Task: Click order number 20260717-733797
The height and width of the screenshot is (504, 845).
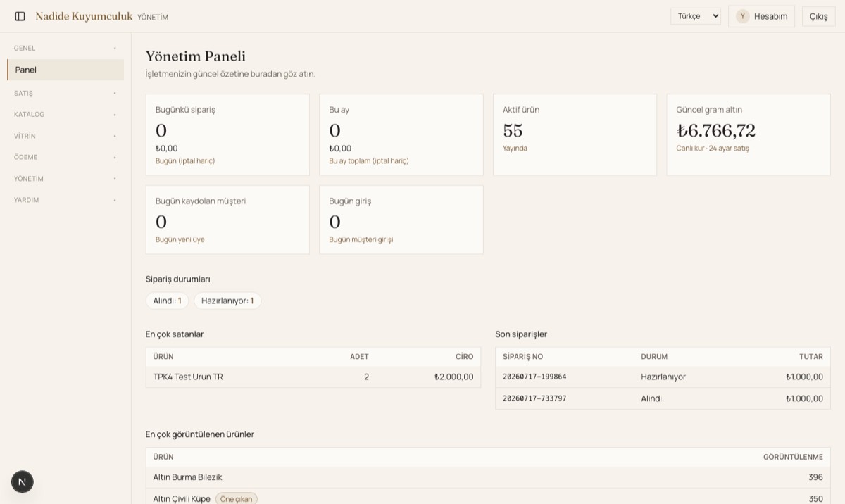Action: pyautogui.click(x=534, y=398)
